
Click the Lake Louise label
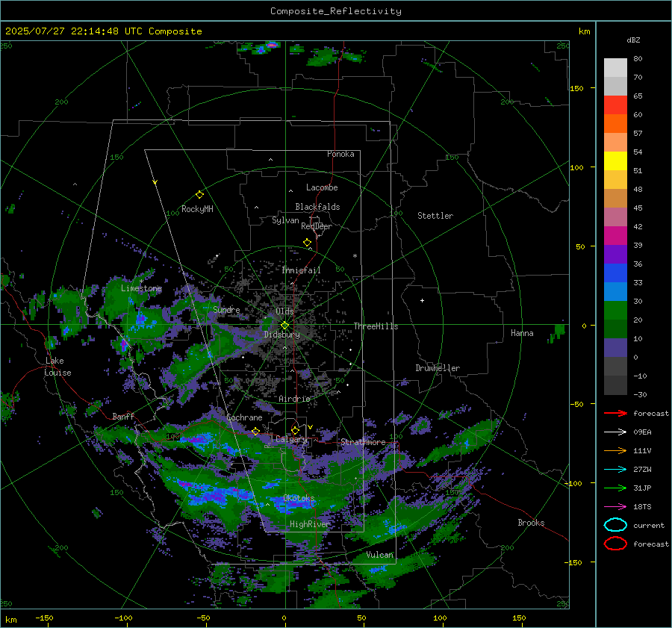pyautogui.click(x=57, y=367)
